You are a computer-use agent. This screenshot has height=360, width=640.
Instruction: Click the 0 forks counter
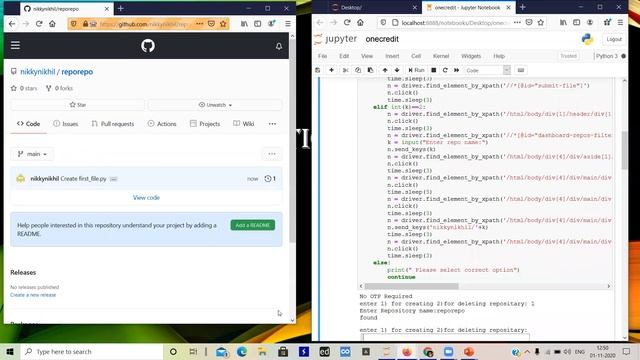point(60,88)
